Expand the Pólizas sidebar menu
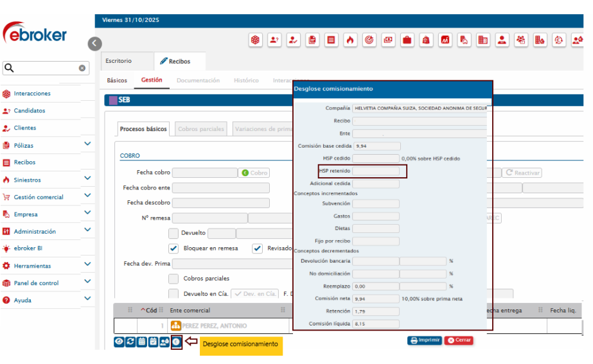This screenshot has width=593, height=364. (87, 144)
